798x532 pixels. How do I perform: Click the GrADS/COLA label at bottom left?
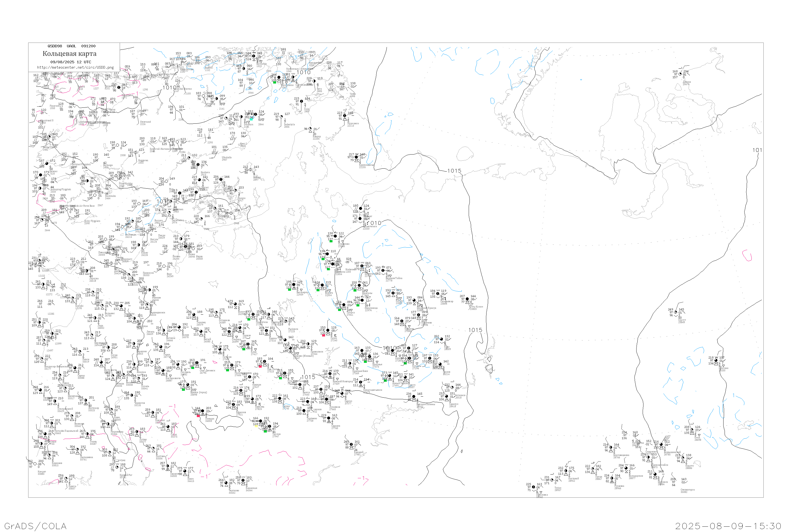pos(35,526)
